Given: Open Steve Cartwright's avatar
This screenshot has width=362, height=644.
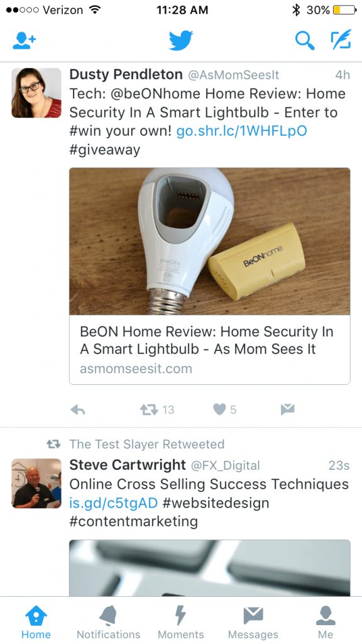Looking at the screenshot, I should click(36, 483).
